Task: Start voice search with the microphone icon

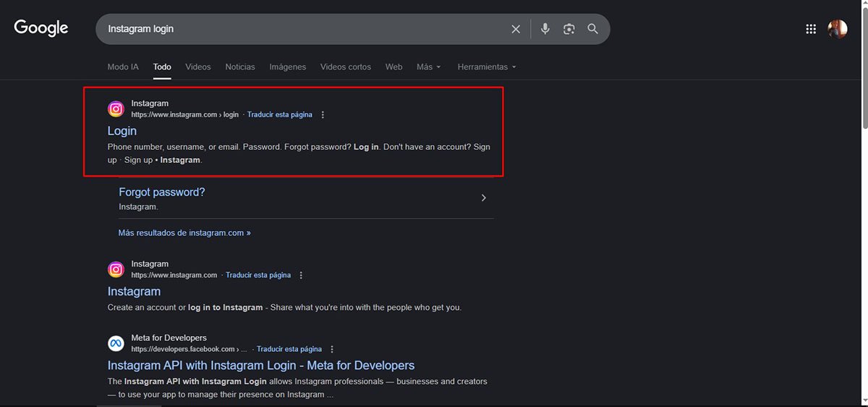Action: (x=545, y=29)
